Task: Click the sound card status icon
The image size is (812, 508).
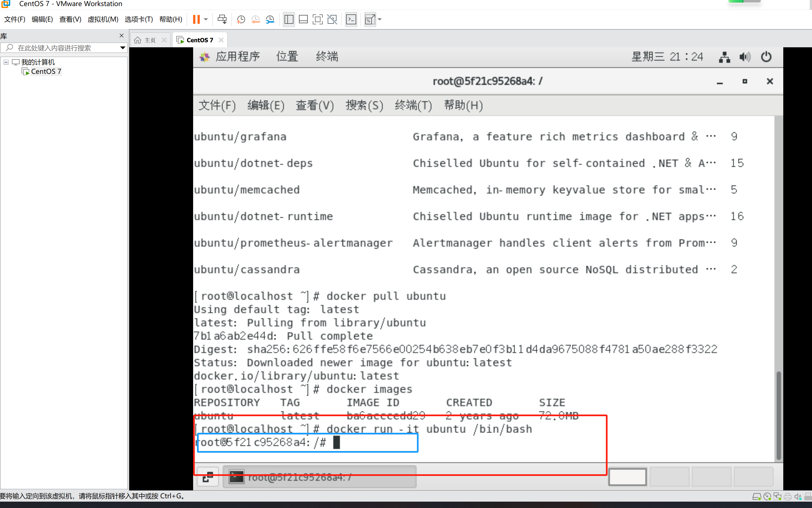Action: 798,497
